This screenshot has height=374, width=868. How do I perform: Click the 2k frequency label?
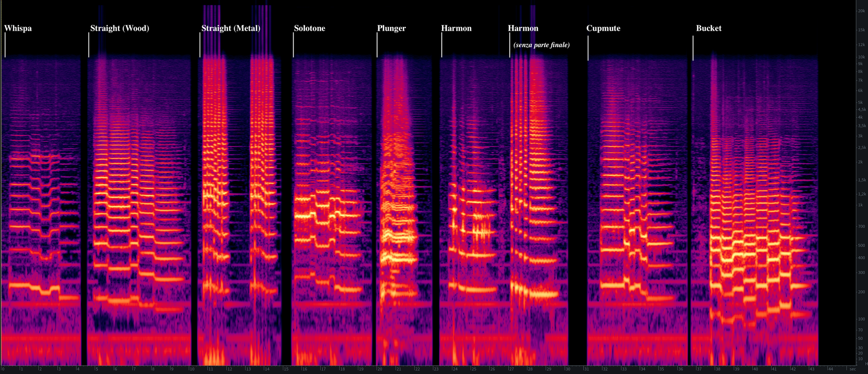(860, 162)
